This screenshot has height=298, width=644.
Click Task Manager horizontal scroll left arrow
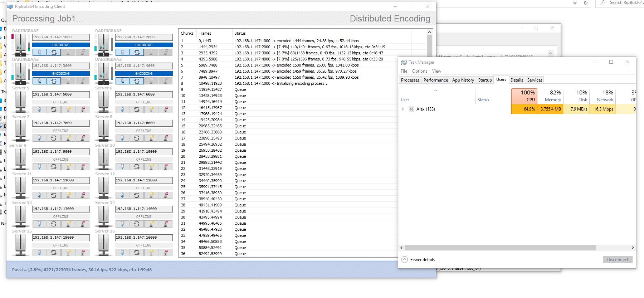401,248
